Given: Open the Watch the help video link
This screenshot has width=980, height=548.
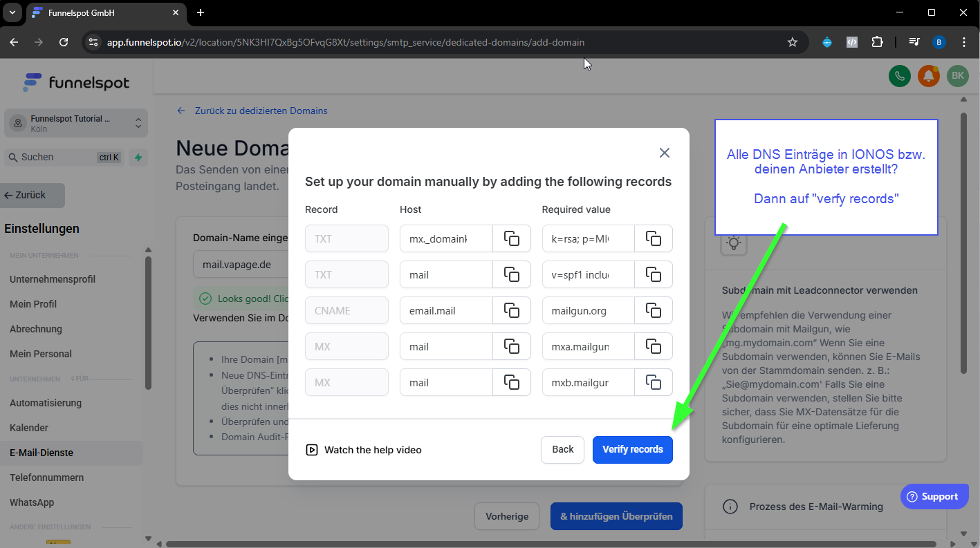Looking at the screenshot, I should pos(364,450).
